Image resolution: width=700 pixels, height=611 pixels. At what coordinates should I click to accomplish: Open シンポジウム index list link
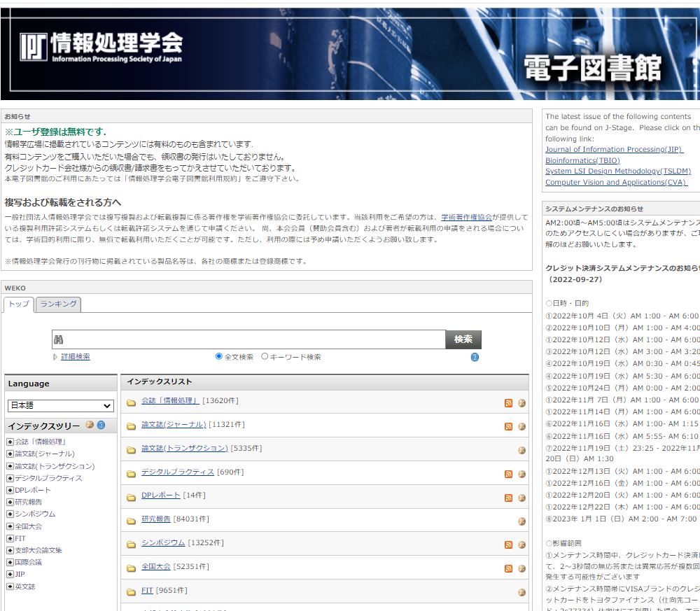163,542
